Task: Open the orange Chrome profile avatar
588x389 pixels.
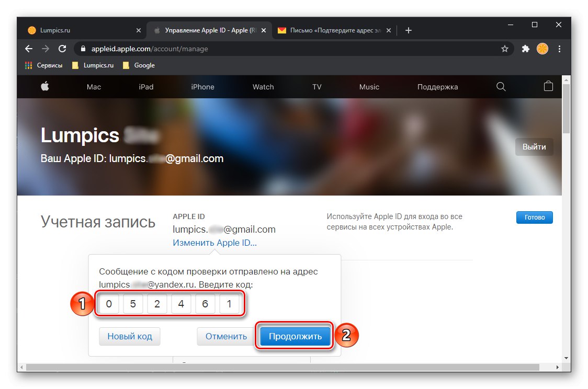Action: pos(542,49)
